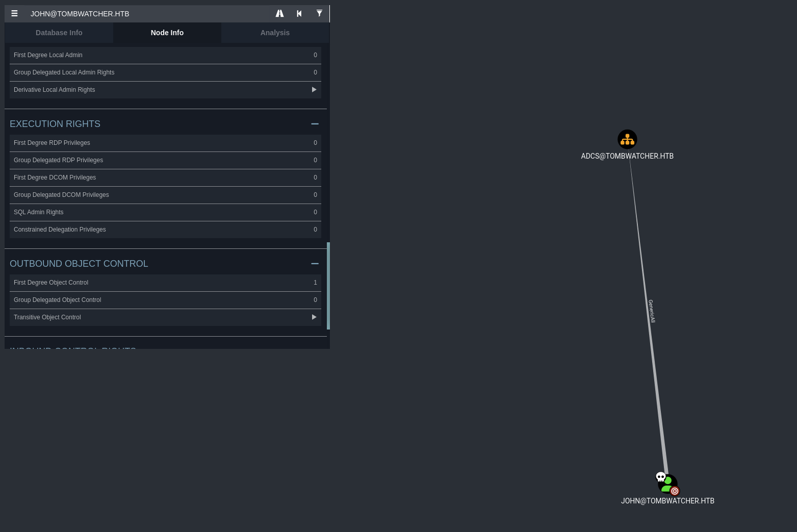797x532 pixels.
Task: Switch to Node Info tab
Action: pos(167,33)
